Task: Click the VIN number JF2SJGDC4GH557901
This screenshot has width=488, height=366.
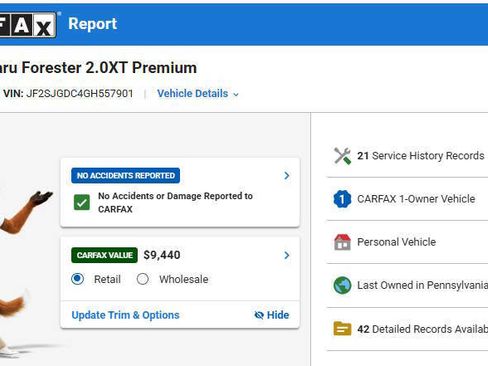Action: click(x=80, y=94)
